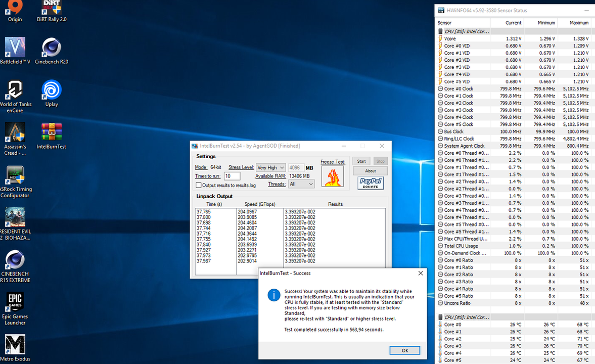
Task: Select the Total CPU Usage row
Action: pyautogui.click(x=515, y=246)
